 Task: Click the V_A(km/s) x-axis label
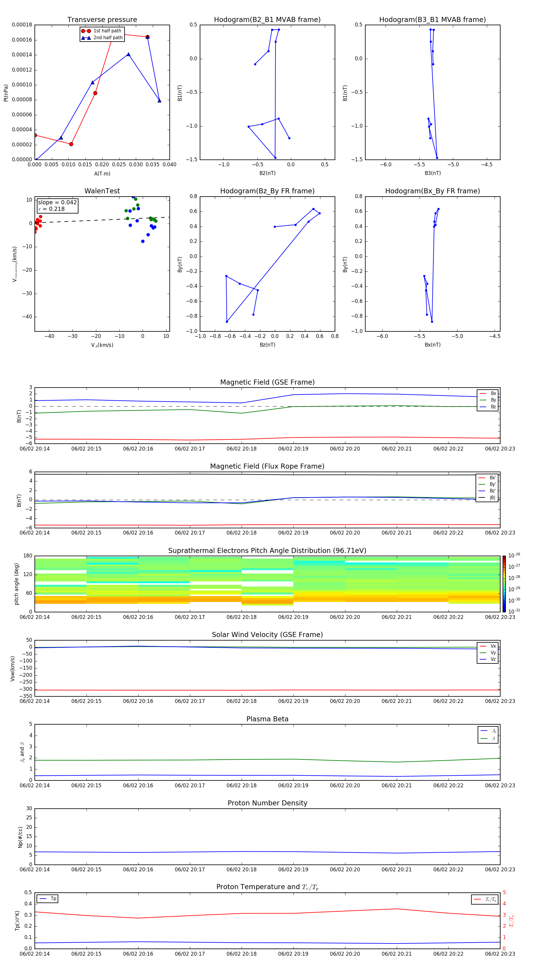(x=102, y=345)
